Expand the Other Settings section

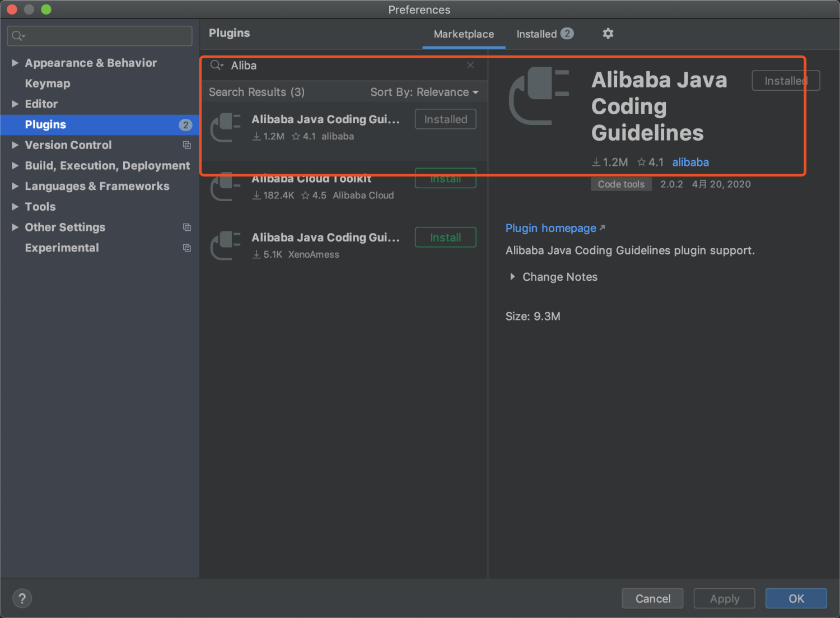[15, 227]
